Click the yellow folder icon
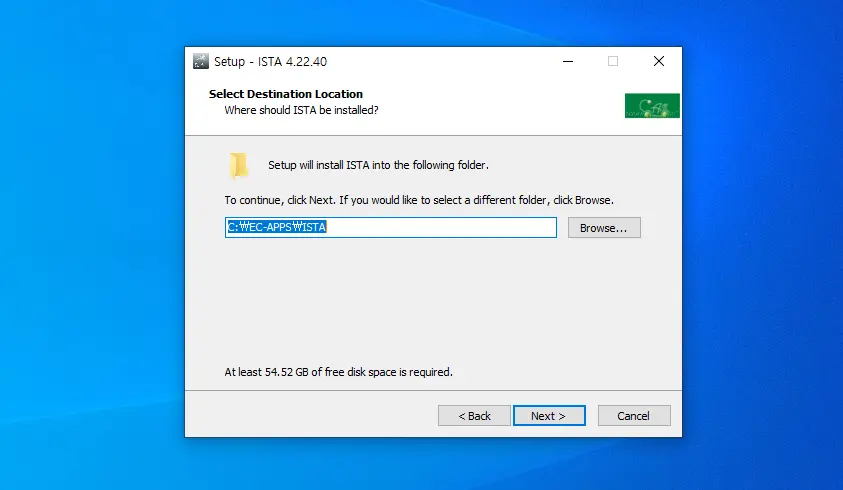The width and height of the screenshot is (843, 490). tap(239, 165)
